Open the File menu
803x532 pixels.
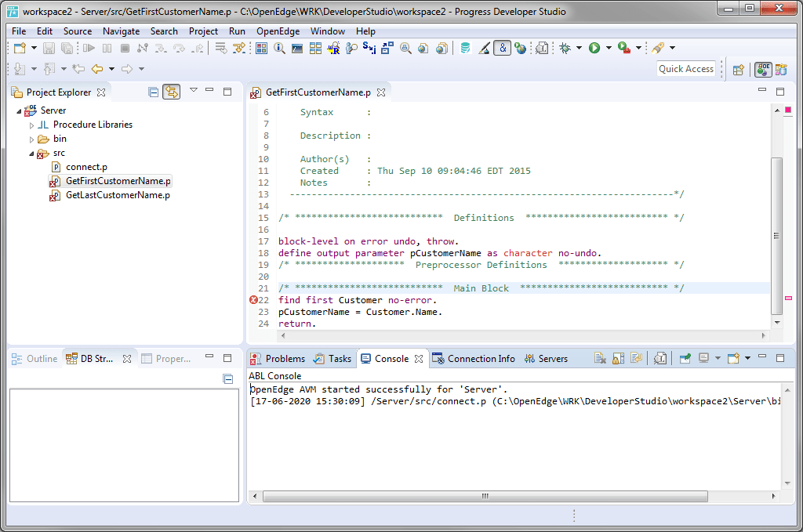(19, 31)
